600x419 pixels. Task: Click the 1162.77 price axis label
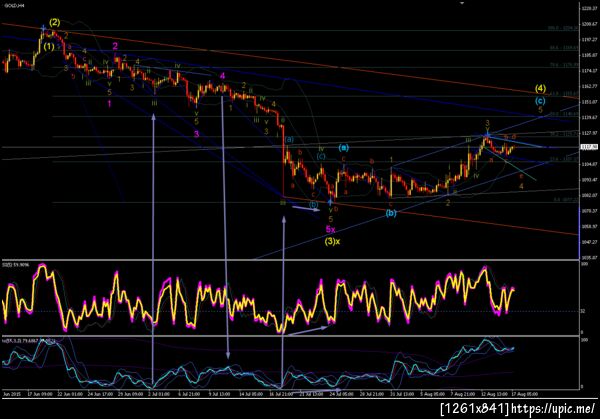(x=589, y=86)
